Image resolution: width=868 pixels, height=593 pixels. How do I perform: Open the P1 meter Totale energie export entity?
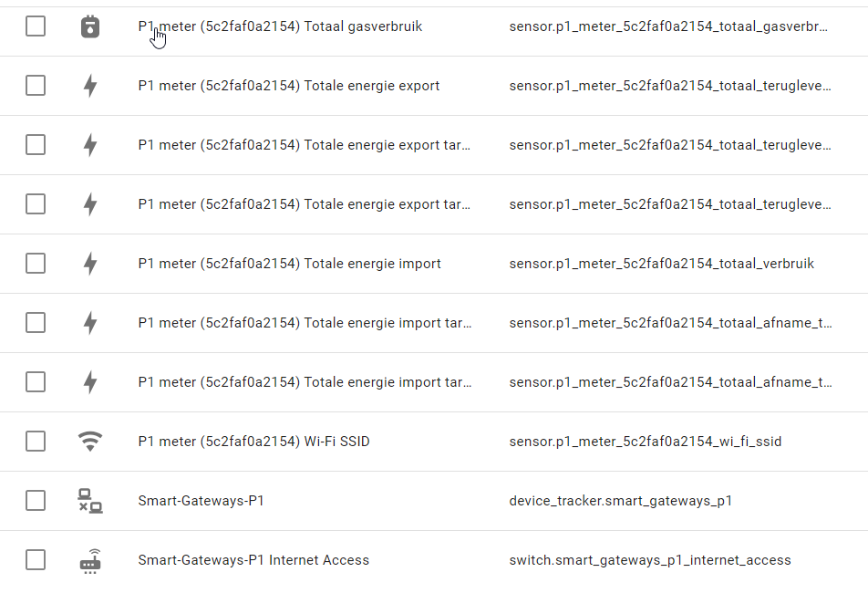pyautogui.click(x=288, y=86)
